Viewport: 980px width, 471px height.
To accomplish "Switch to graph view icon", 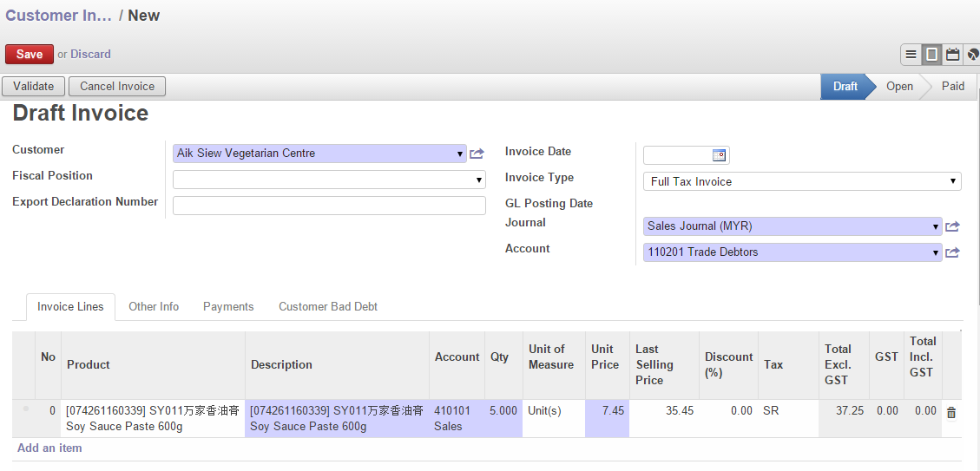I will (972, 55).
